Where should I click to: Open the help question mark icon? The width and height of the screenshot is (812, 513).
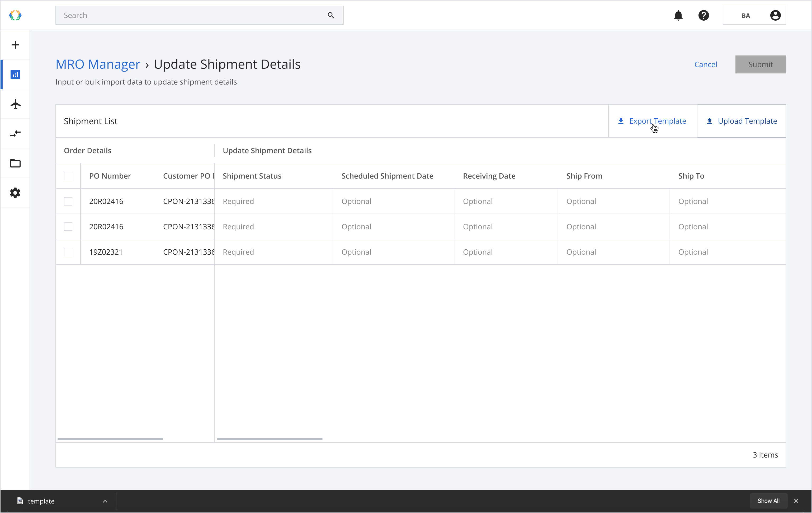click(704, 15)
